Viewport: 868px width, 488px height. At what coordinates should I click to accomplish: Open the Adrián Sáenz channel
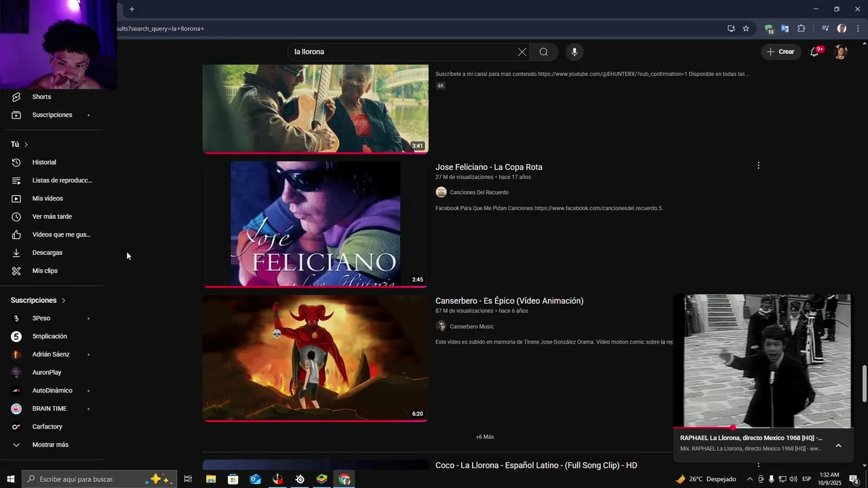point(52,354)
